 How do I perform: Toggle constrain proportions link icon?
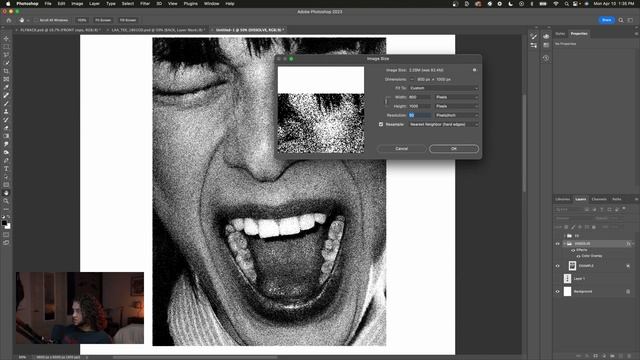tap(386, 102)
